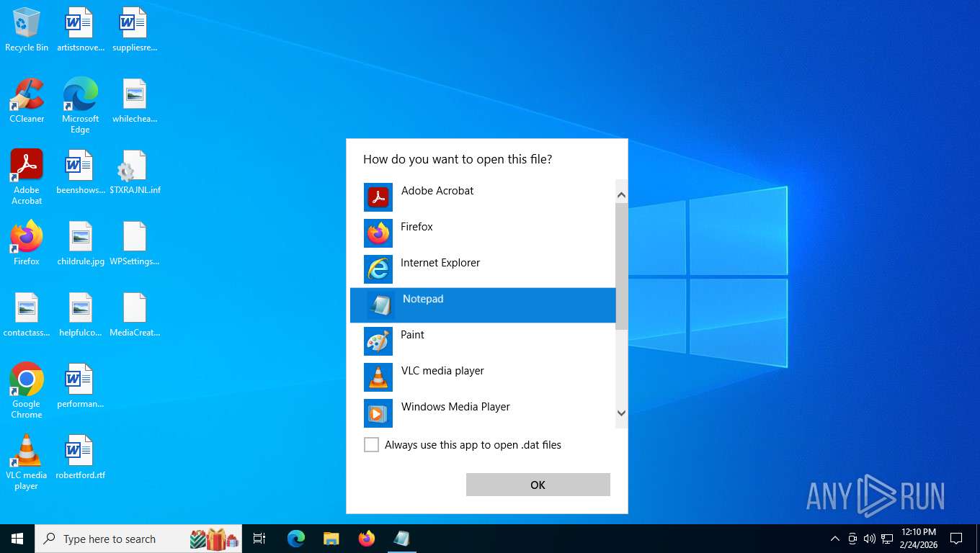Open the volume control in system tray
This screenshot has width=980, height=553.
(x=869, y=539)
